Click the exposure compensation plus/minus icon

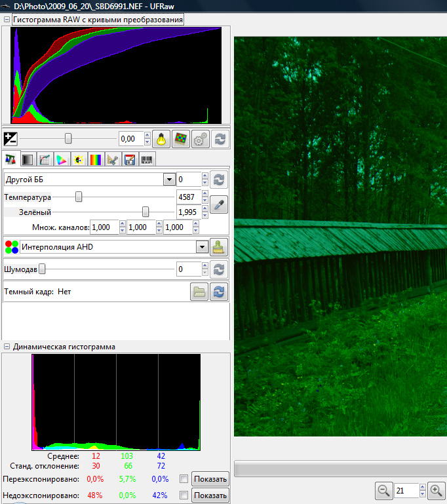click(10, 139)
